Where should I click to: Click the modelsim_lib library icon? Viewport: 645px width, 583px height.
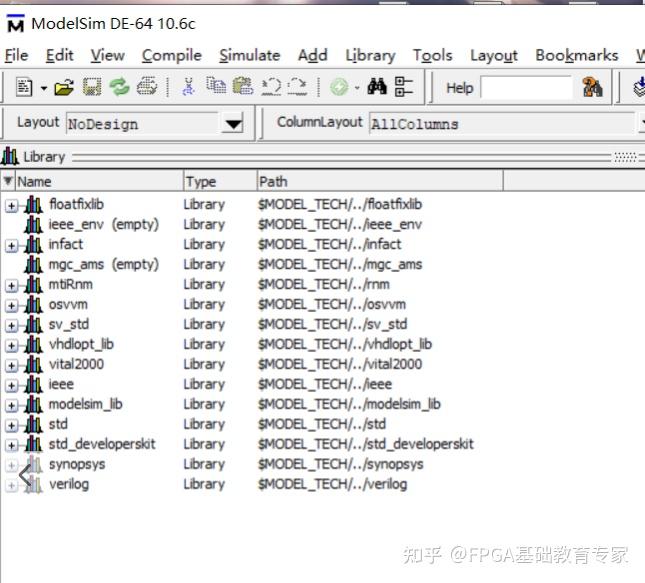[33, 404]
